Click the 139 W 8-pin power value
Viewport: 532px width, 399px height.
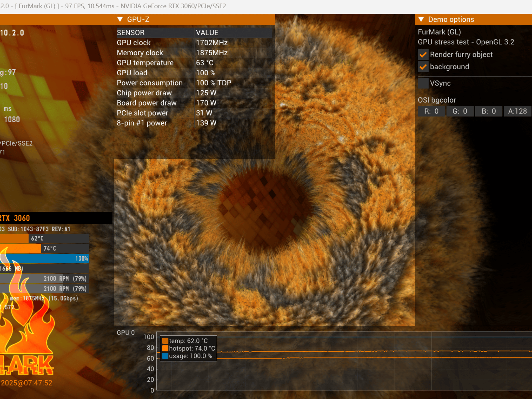coord(206,123)
